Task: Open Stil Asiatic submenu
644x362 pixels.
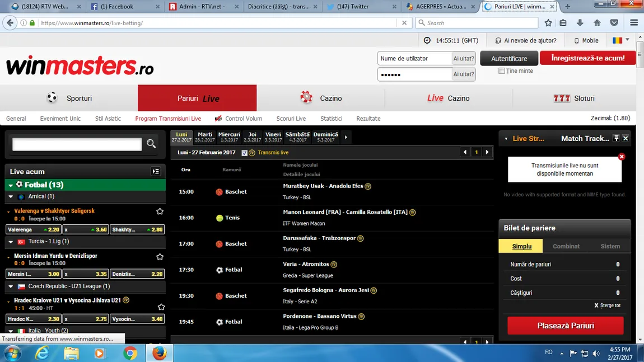Action: point(108,119)
